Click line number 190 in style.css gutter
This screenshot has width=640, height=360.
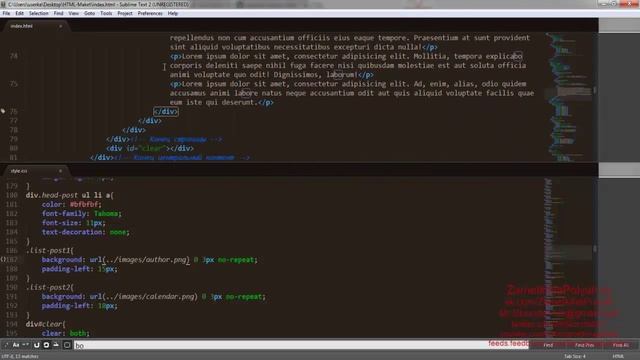click(x=11, y=287)
